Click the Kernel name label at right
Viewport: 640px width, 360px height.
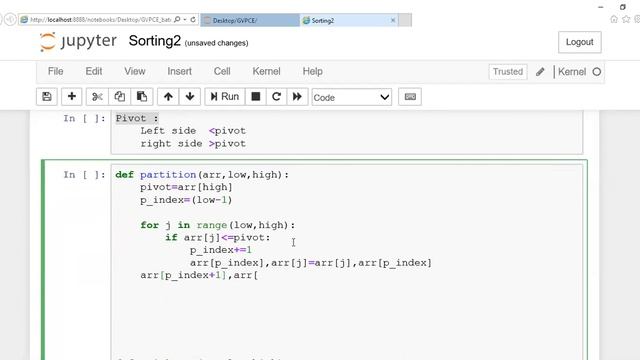pos(572,72)
